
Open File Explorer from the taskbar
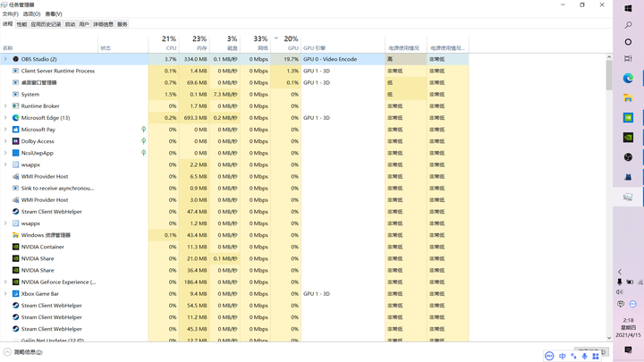(628, 97)
